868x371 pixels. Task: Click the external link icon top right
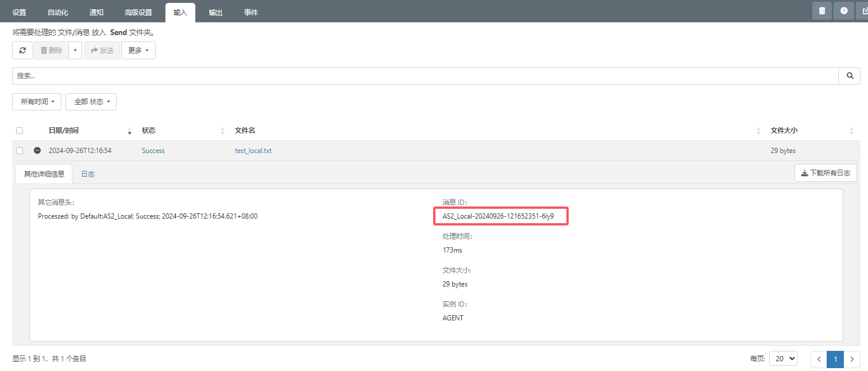863,10
